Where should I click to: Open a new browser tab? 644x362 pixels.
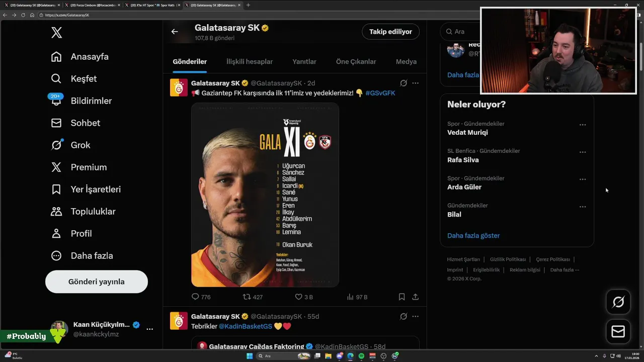[x=248, y=5]
